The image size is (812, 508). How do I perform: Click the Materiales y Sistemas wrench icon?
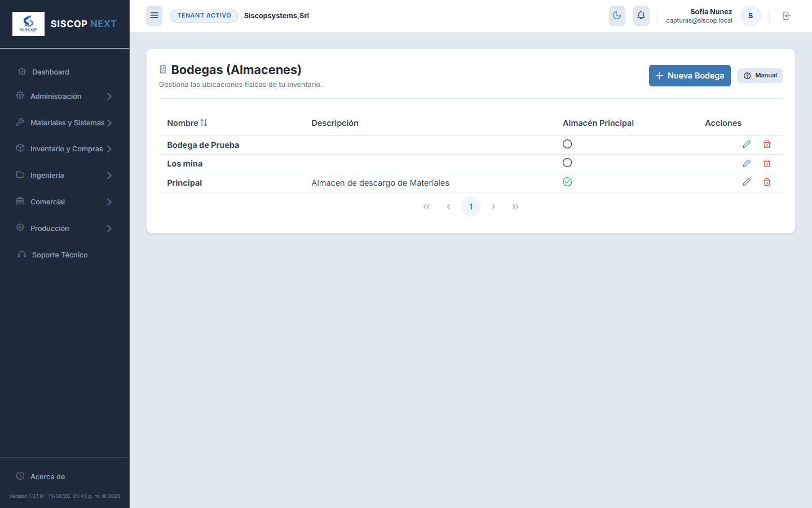20,122
